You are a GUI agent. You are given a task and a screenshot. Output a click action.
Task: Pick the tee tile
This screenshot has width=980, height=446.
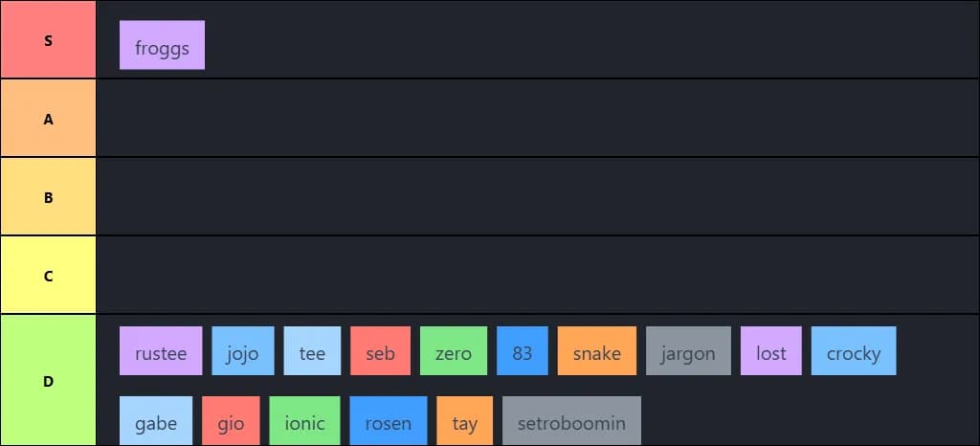pyautogui.click(x=312, y=351)
